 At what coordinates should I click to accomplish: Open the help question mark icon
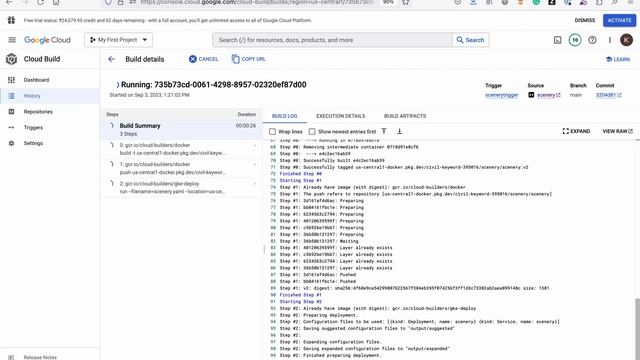point(592,40)
